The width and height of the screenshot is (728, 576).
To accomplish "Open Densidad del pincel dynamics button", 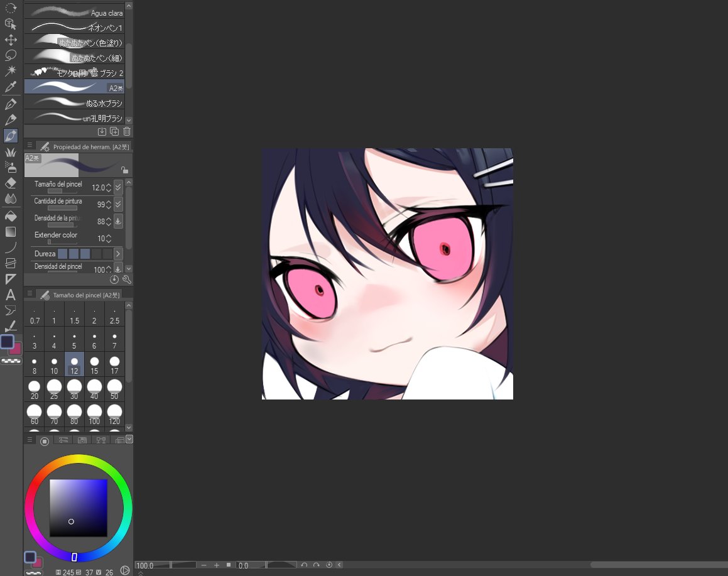I will tap(118, 269).
